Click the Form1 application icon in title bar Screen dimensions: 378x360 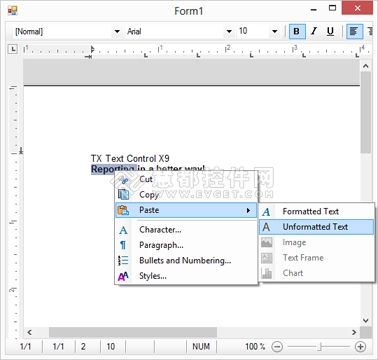(13, 11)
